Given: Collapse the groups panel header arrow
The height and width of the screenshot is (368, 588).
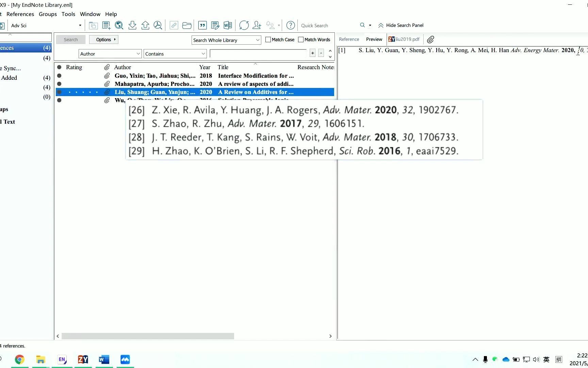Looking at the screenshot, I should click(x=10, y=35).
